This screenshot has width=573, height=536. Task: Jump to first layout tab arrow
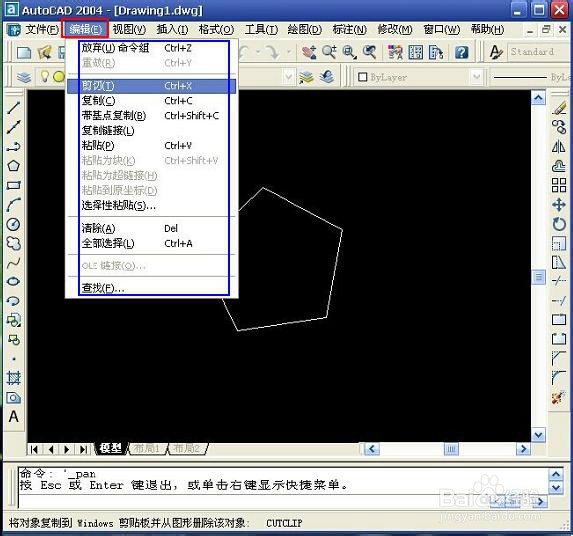34,449
